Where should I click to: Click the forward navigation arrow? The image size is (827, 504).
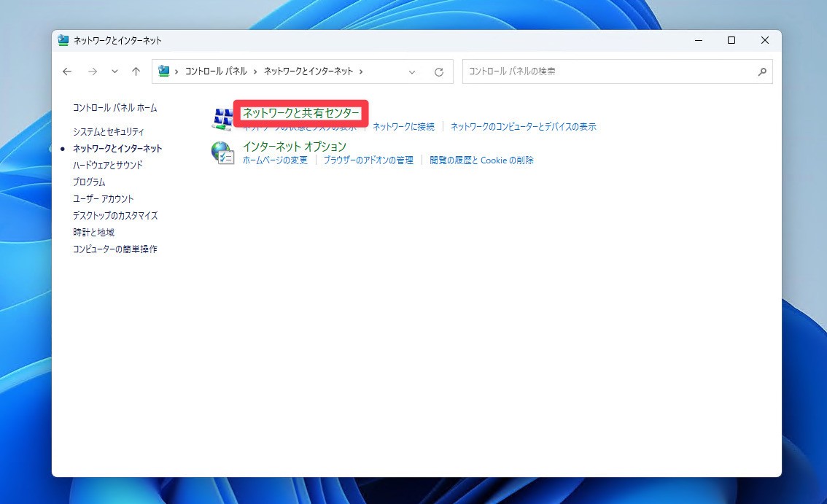pyautogui.click(x=93, y=71)
